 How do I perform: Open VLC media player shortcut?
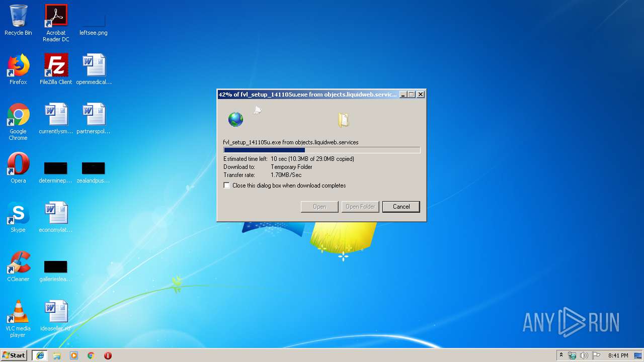(x=18, y=319)
